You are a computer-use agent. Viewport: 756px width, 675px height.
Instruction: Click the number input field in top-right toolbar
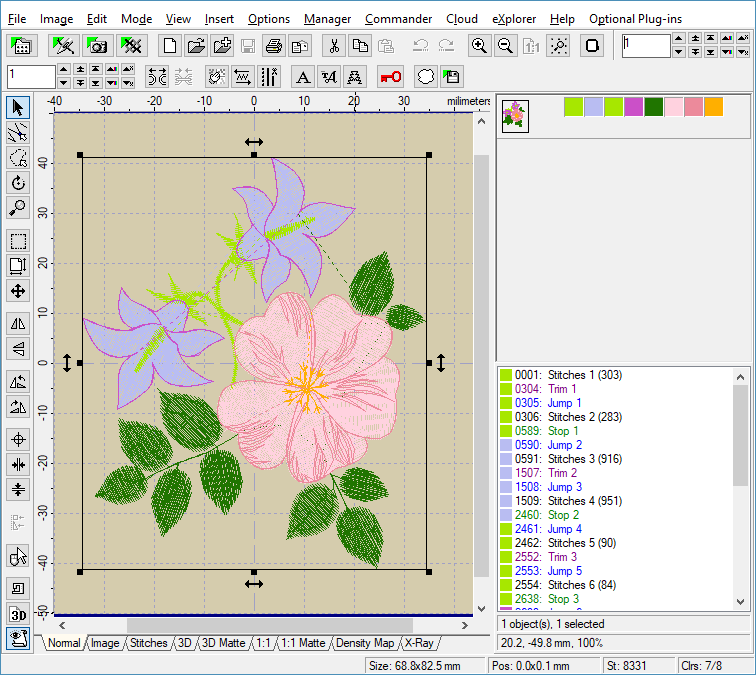coord(645,46)
